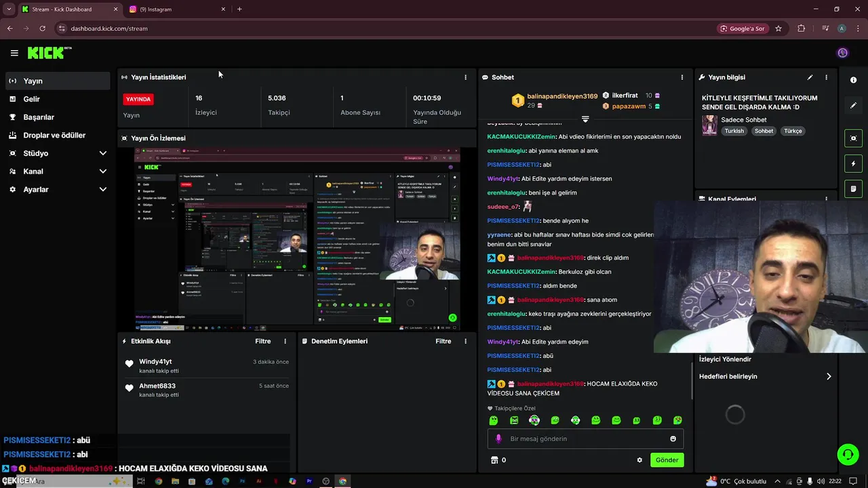Click the Türkçe tag in stream info
This screenshot has width=868, height=488.
(793, 131)
